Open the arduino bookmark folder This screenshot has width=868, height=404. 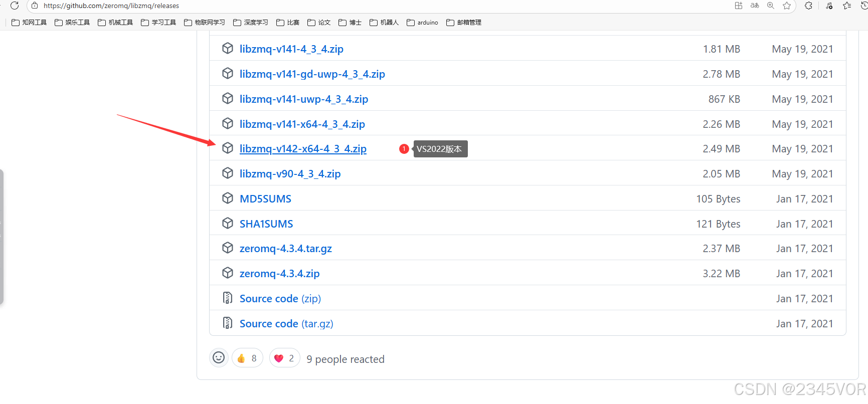(x=422, y=23)
